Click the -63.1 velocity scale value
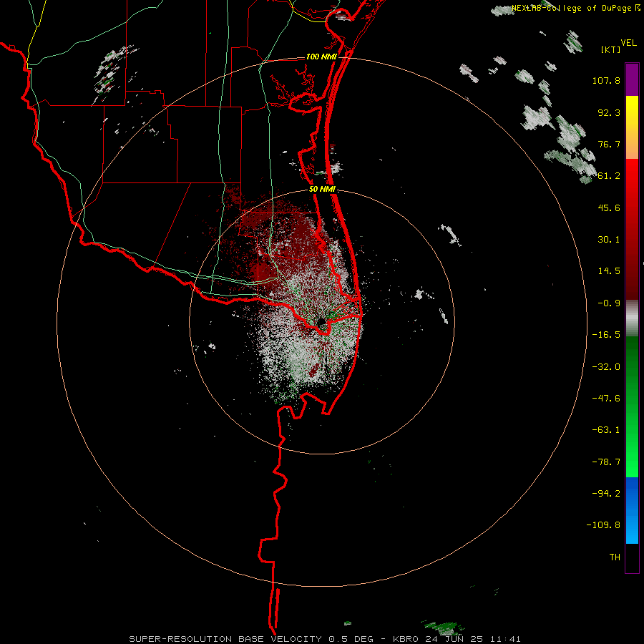Image resolution: width=644 pixels, height=644 pixels. click(x=606, y=430)
